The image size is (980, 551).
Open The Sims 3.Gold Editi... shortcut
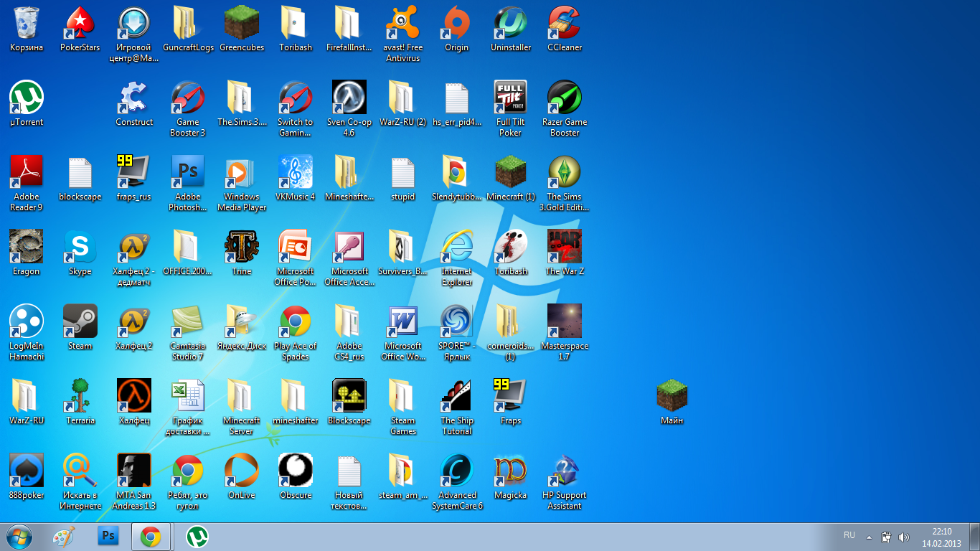click(x=565, y=172)
